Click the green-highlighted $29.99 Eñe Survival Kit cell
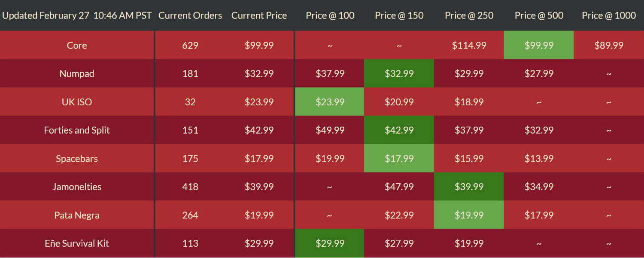 pos(330,243)
